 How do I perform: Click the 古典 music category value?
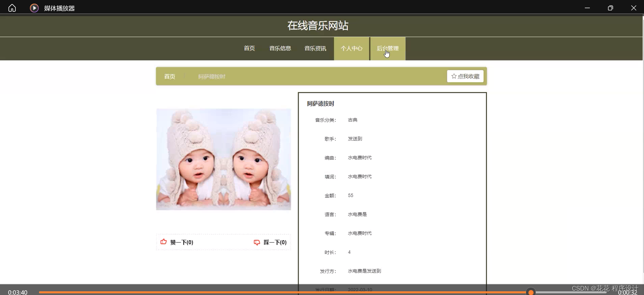352,120
